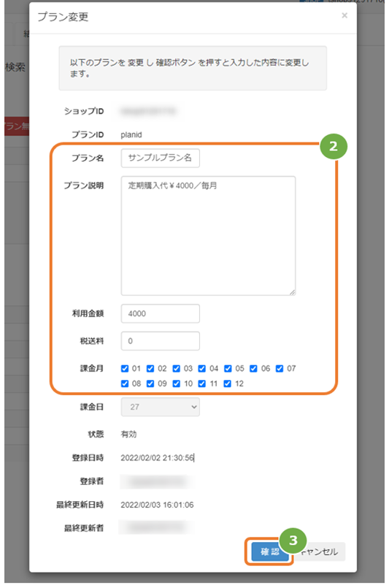The image size is (389, 588).
Task: Click the 確認 confirm button
Action: tap(270, 551)
